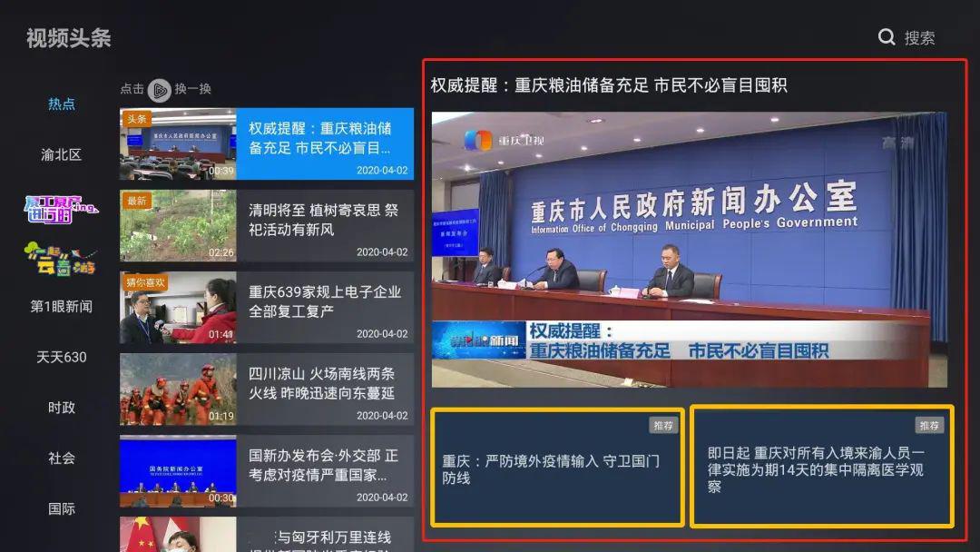Open the search icon at top right
This screenshot has width=980, height=552.
coord(887,37)
